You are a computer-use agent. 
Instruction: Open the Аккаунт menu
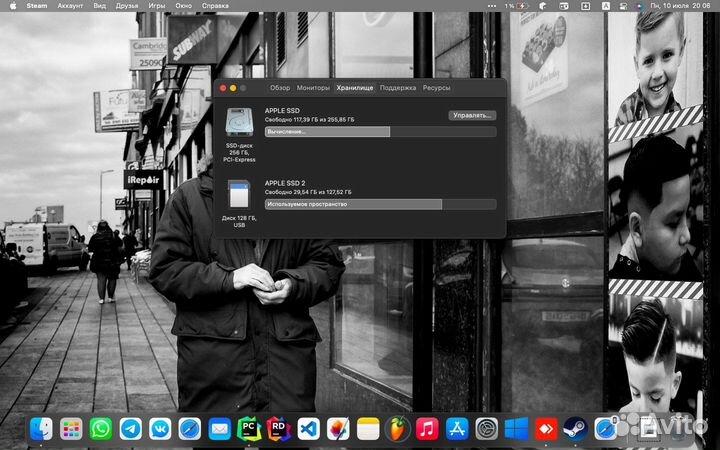(70, 6)
